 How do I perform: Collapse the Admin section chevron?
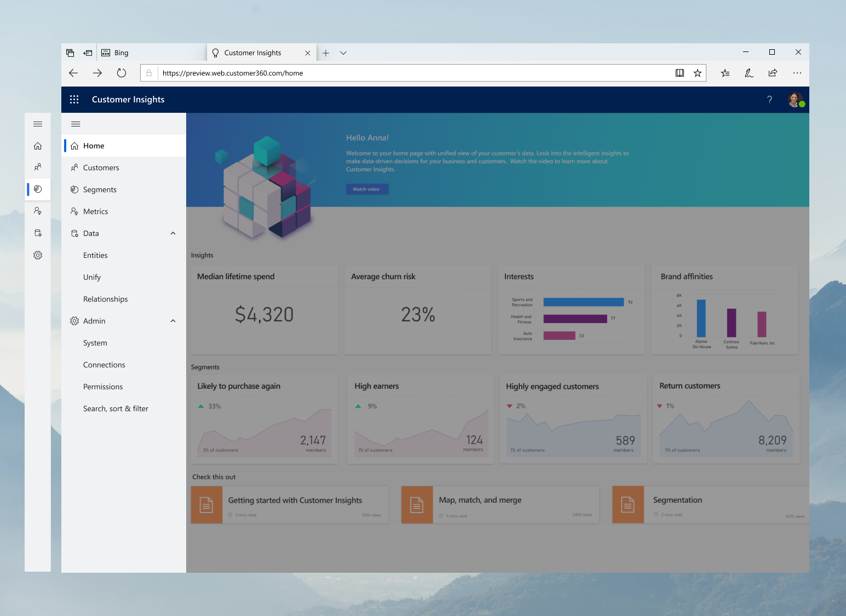173,321
